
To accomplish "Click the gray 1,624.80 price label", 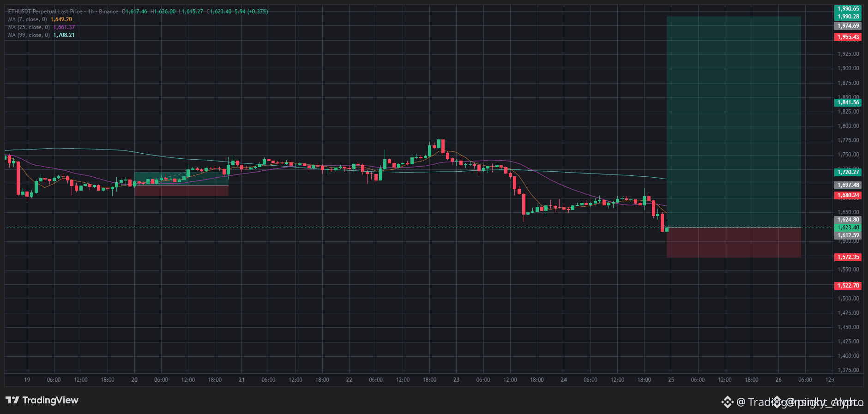I will point(848,220).
